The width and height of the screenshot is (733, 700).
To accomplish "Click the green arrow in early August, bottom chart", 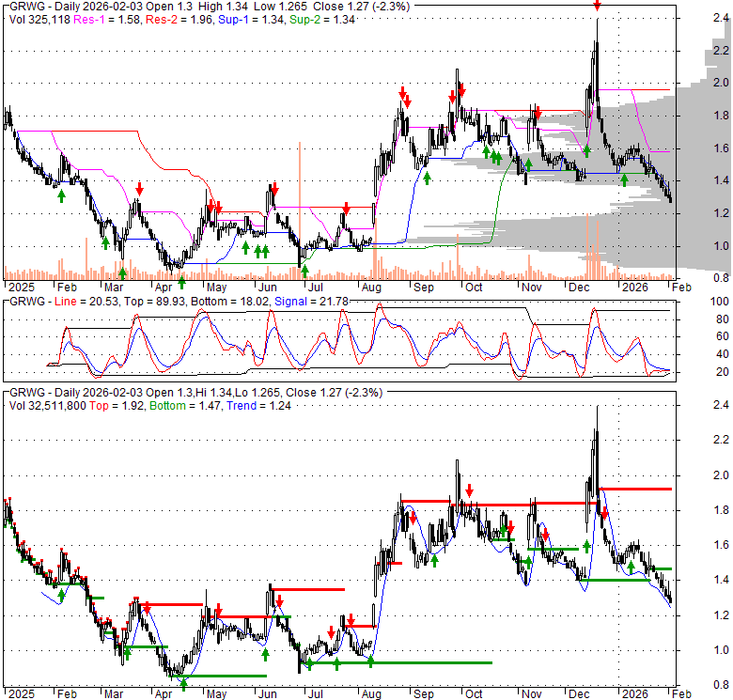I will click(370, 661).
